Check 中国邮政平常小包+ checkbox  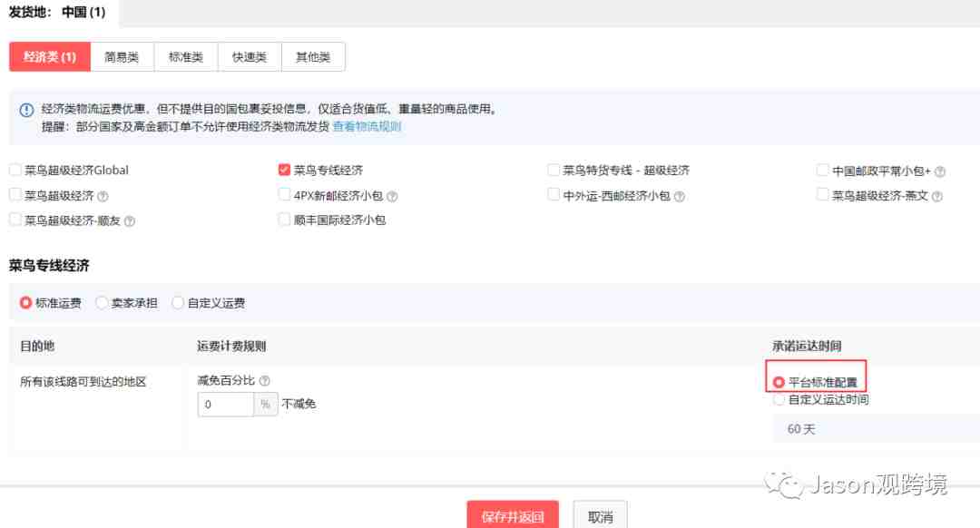822,170
